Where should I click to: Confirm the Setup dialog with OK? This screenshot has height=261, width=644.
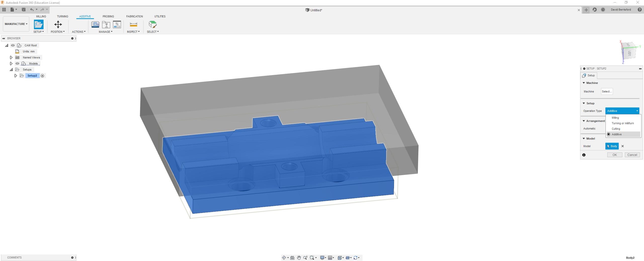tap(615, 155)
